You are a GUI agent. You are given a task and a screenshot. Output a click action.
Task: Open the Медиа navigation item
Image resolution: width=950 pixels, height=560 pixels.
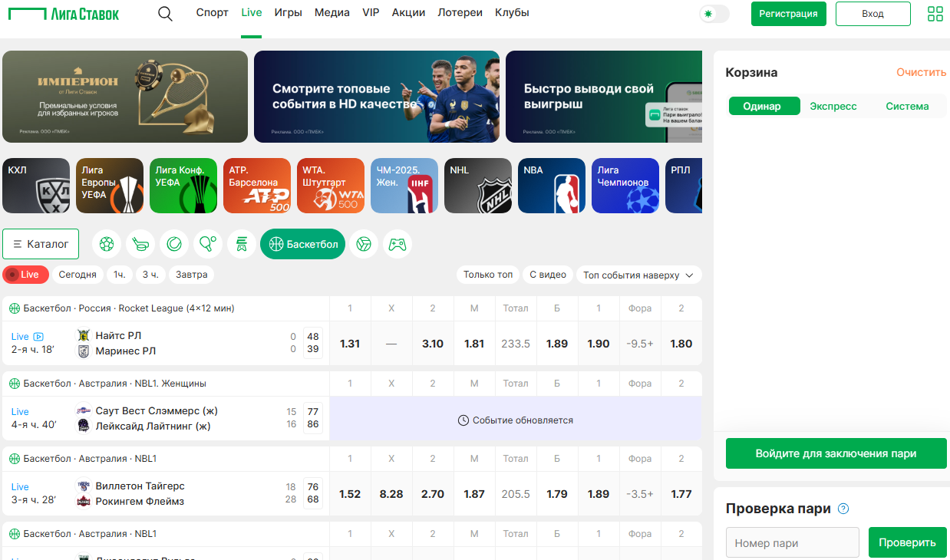coord(332,13)
